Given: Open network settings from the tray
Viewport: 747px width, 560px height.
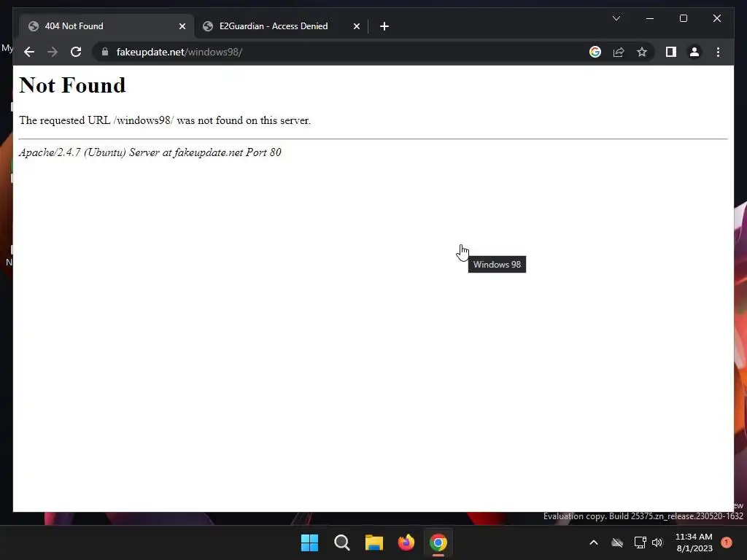Looking at the screenshot, I should coord(640,542).
